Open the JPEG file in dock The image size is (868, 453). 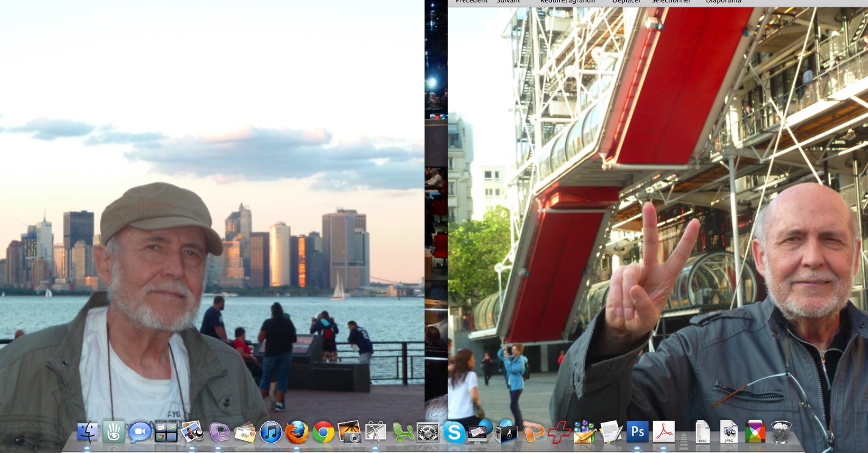pos(729,432)
